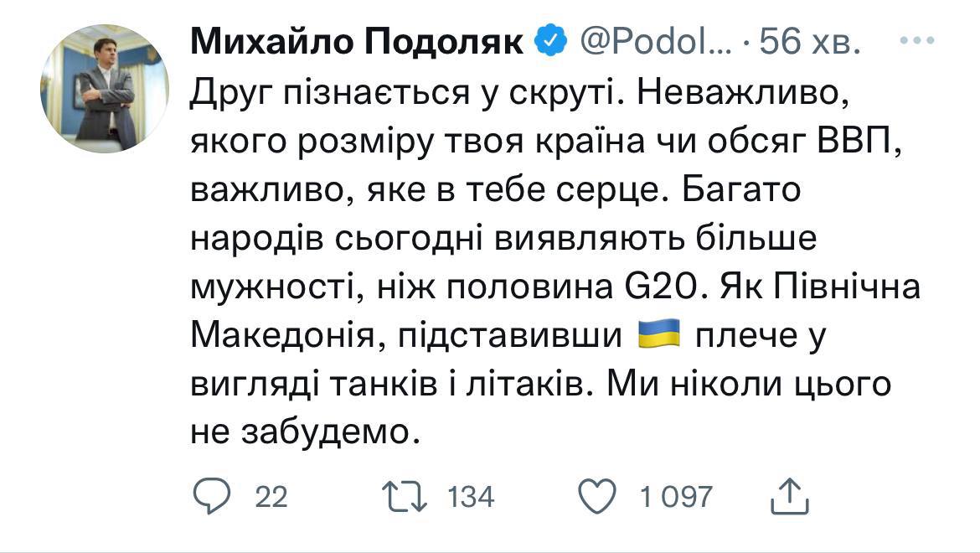
Task: Click the closing words не забудемо
Action: [303, 432]
